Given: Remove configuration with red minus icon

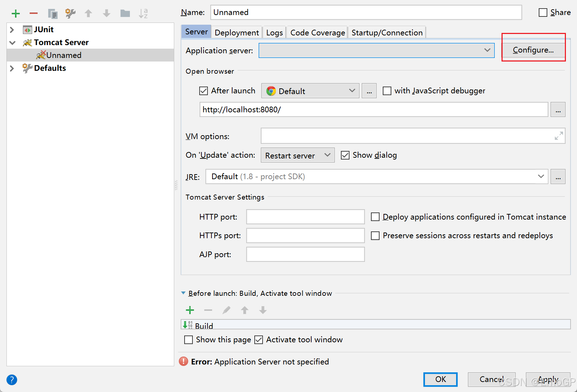Looking at the screenshot, I should [34, 14].
